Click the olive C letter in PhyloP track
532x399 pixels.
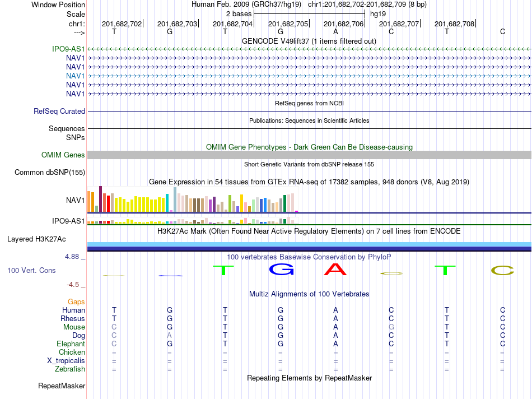tap(502, 271)
